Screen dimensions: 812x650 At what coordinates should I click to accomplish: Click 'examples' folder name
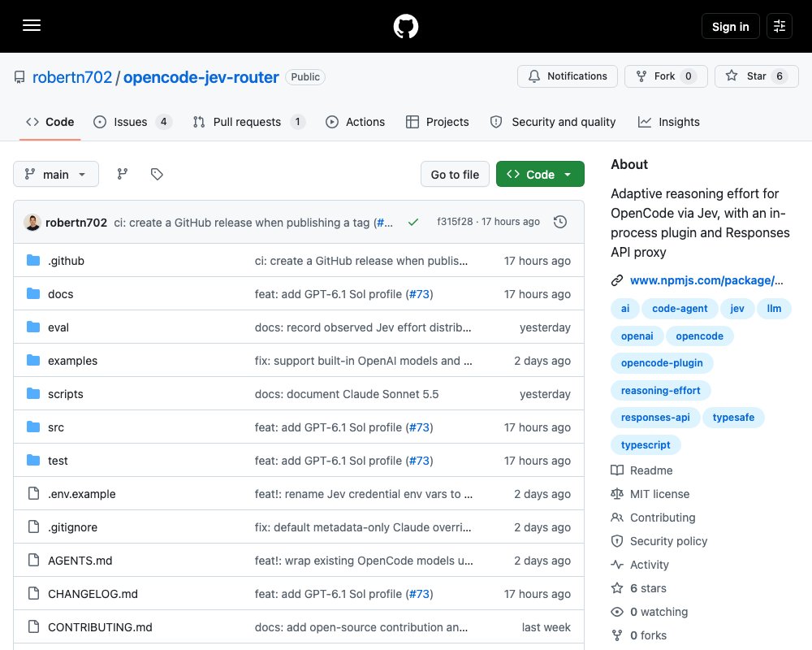tap(72, 360)
